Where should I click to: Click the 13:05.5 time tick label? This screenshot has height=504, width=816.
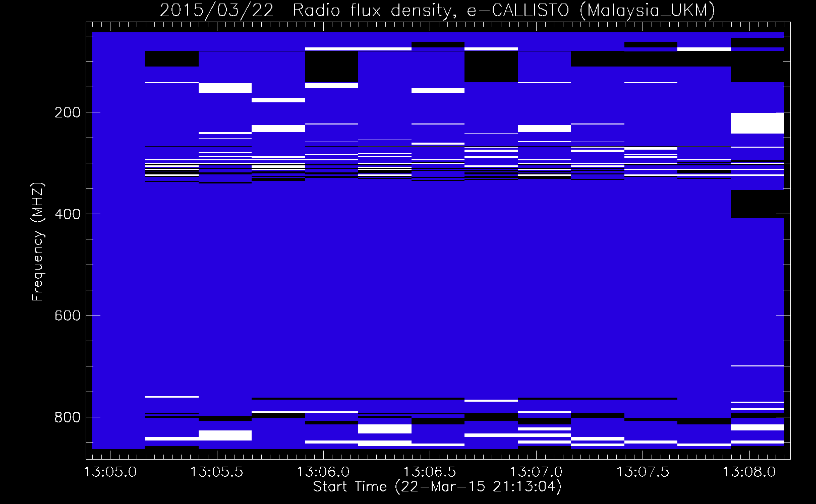(x=216, y=472)
